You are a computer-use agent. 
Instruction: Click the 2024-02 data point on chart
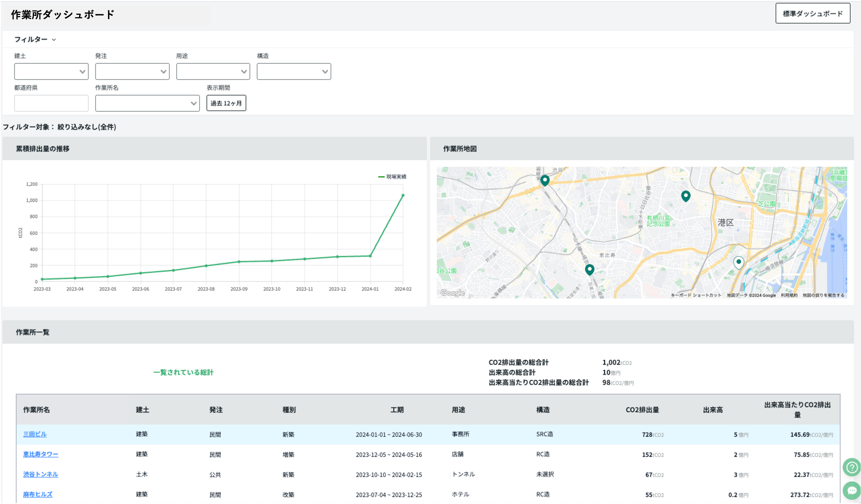pos(403,195)
